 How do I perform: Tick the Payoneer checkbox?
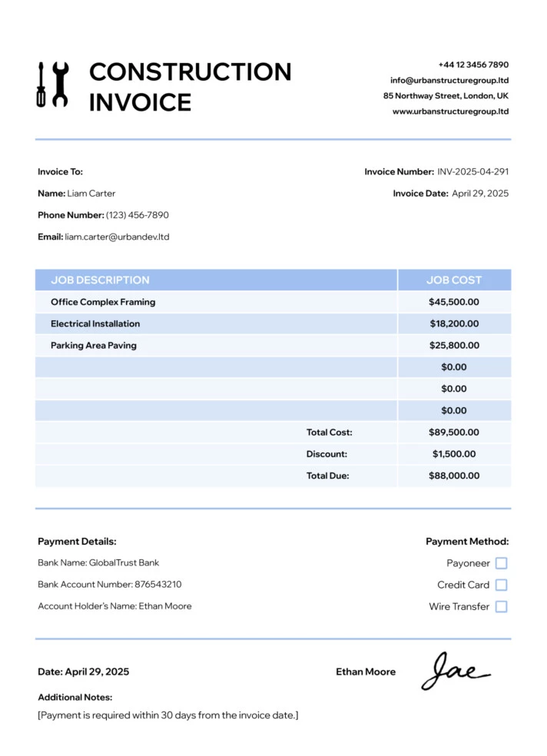click(501, 563)
